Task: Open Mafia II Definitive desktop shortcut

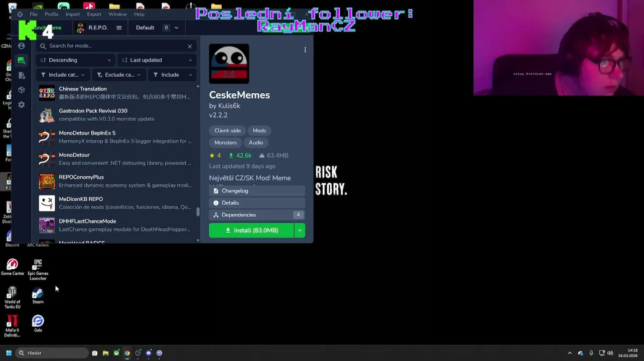Action: point(12,326)
